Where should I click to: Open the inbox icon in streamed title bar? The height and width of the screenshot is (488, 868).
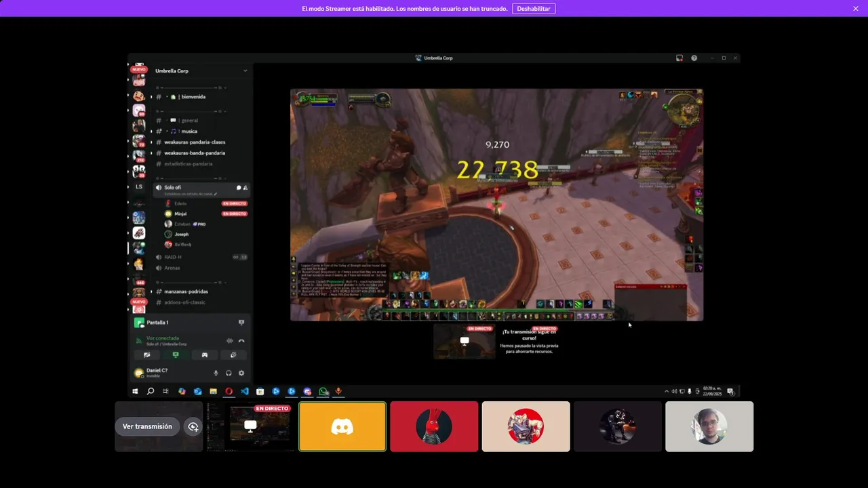coord(679,58)
